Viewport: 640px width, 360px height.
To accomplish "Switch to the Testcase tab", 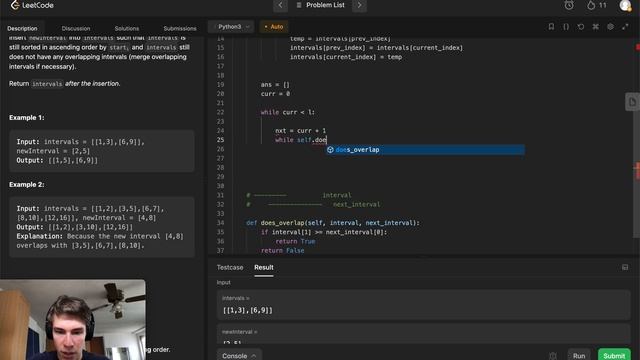I will point(230,267).
